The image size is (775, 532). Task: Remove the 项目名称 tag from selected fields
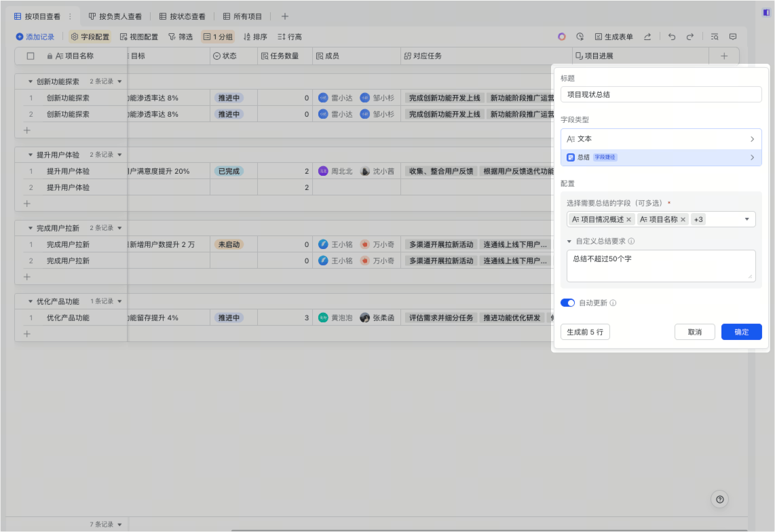683,219
